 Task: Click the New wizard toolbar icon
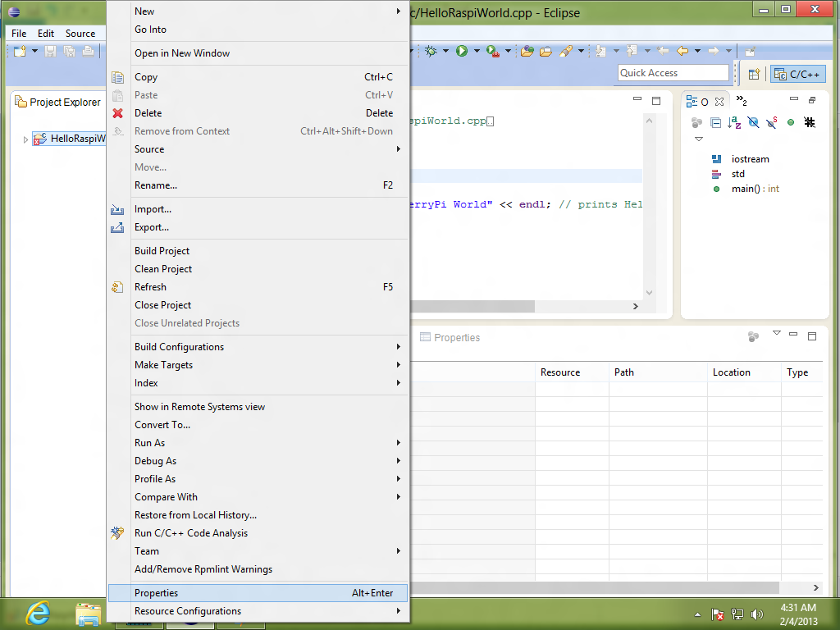[x=20, y=52]
